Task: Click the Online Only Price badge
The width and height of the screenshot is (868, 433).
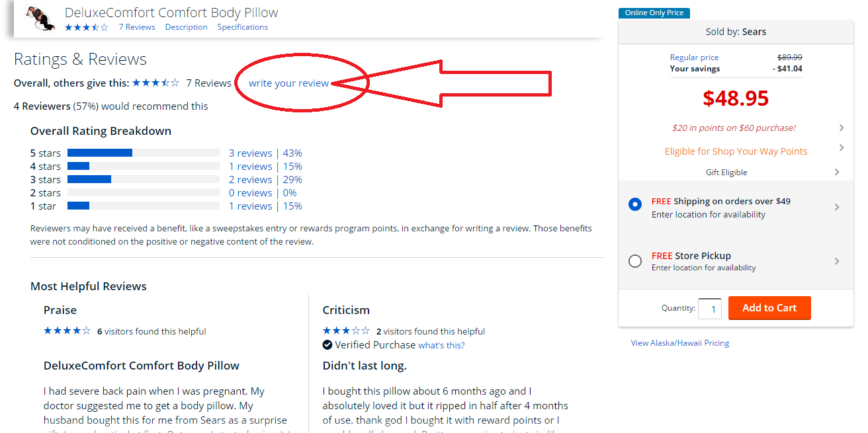Action: click(x=654, y=13)
